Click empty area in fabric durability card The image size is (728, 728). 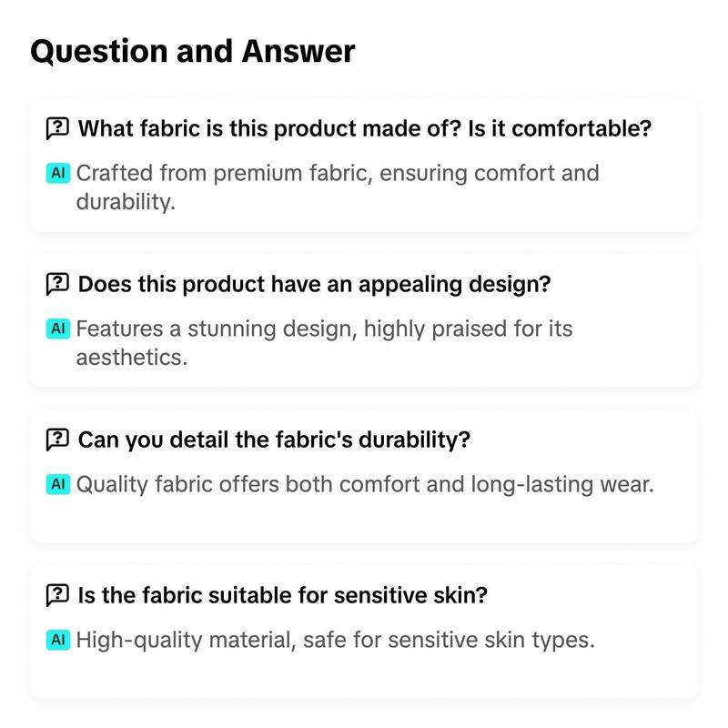[x=364, y=520]
